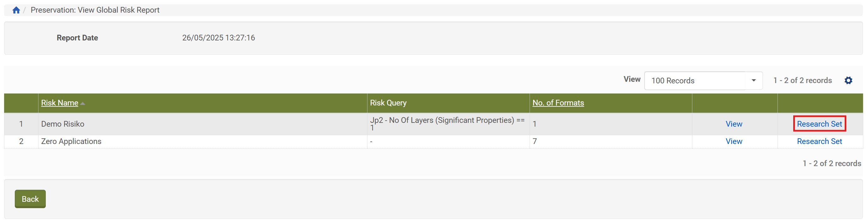The image size is (868, 222).
Task: Click the Report Date value
Action: pyautogui.click(x=218, y=38)
